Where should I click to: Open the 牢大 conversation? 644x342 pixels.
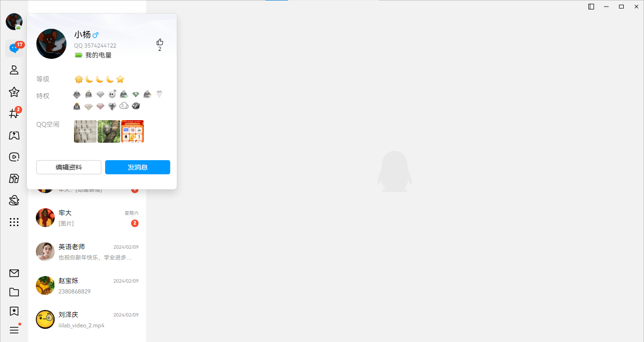point(87,218)
